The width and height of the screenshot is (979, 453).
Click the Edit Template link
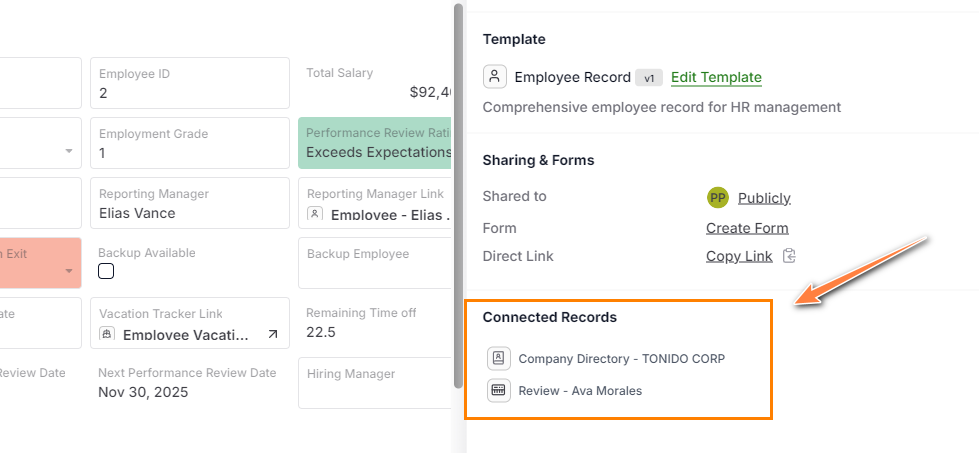(716, 77)
